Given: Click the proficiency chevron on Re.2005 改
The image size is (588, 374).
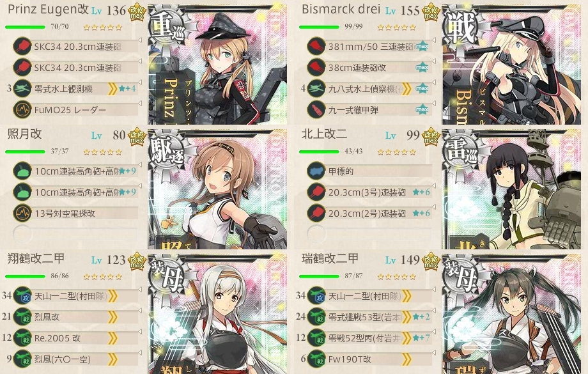Looking at the screenshot, I should 112,338.
